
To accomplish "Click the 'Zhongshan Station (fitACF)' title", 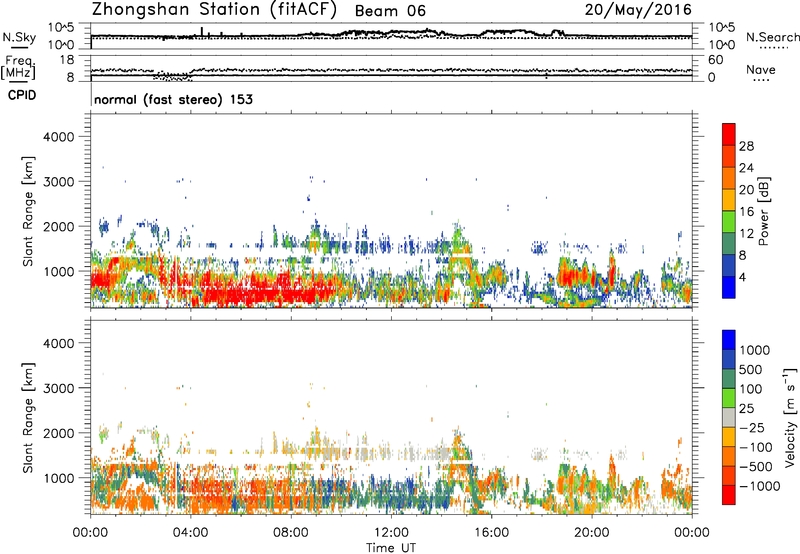I will [x=214, y=10].
